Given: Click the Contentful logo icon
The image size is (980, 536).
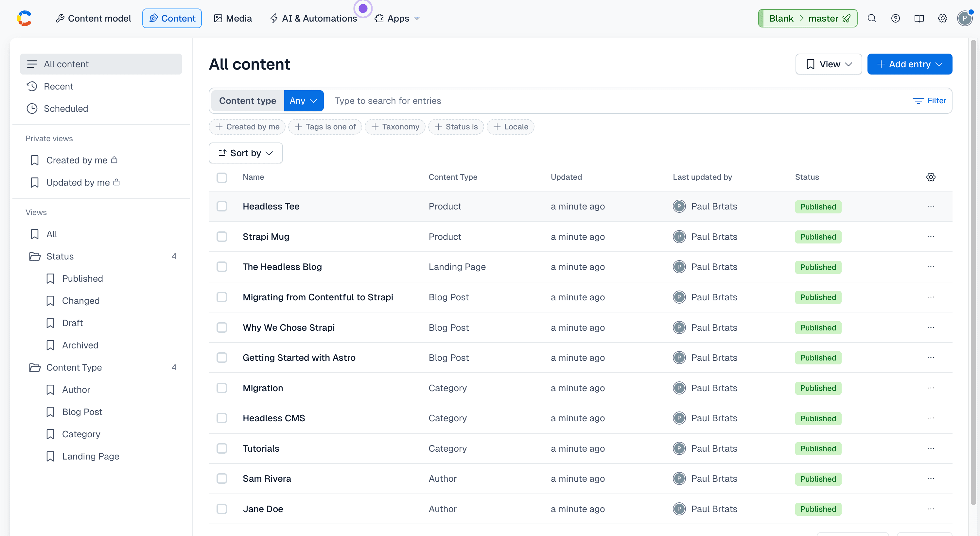Looking at the screenshot, I should 24,18.
